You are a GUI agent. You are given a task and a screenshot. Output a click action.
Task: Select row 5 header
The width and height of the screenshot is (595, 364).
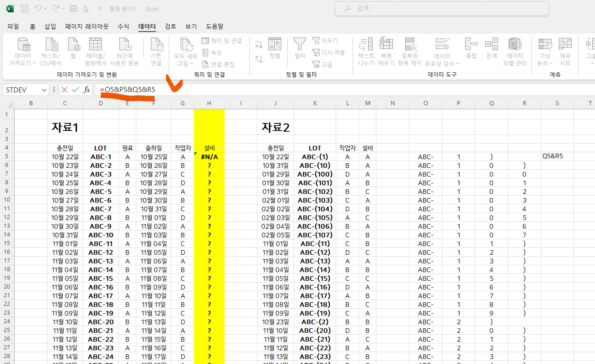coord(7,156)
